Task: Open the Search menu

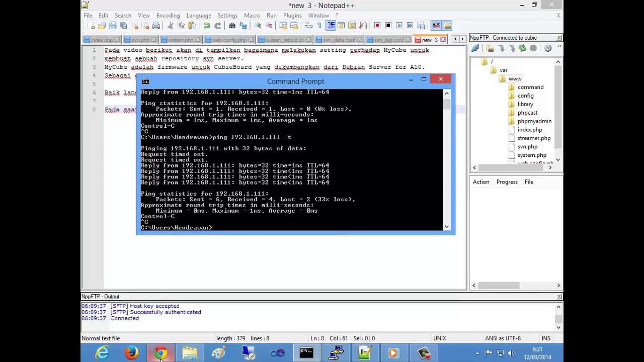Action: [x=123, y=16]
